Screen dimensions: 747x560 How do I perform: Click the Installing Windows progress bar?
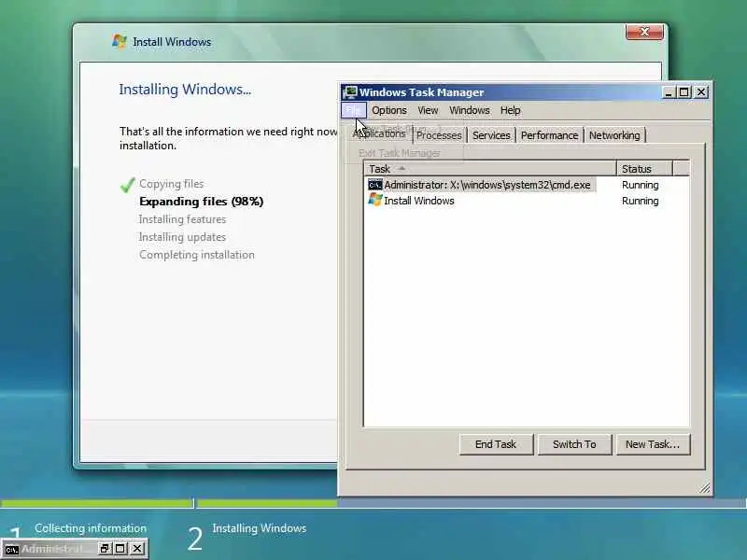[x=472, y=503]
